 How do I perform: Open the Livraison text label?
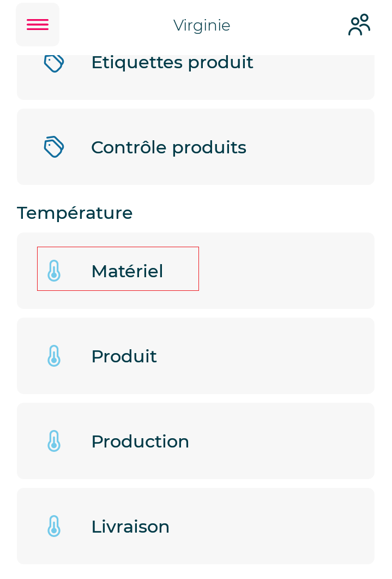130,527
